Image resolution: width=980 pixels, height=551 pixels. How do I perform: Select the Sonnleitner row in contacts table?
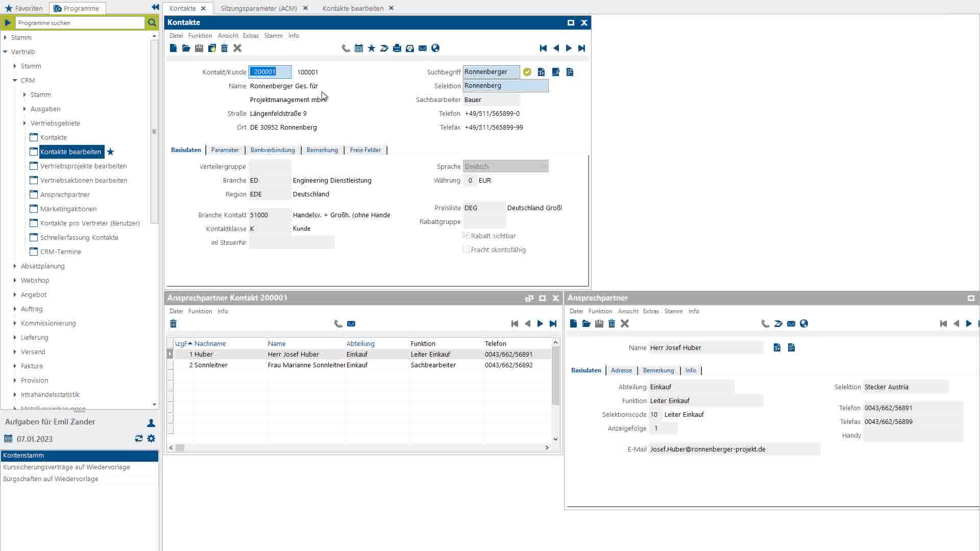click(x=362, y=365)
